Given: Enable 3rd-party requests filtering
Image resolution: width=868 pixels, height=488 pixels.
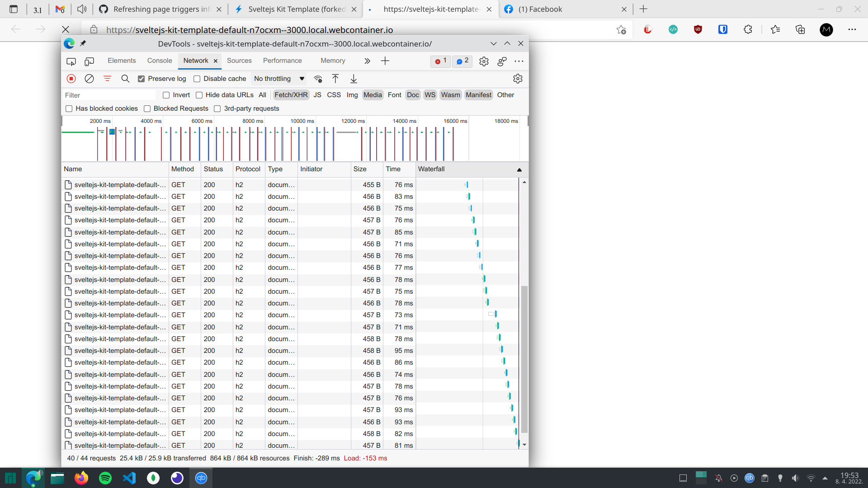Looking at the screenshot, I should [217, 108].
